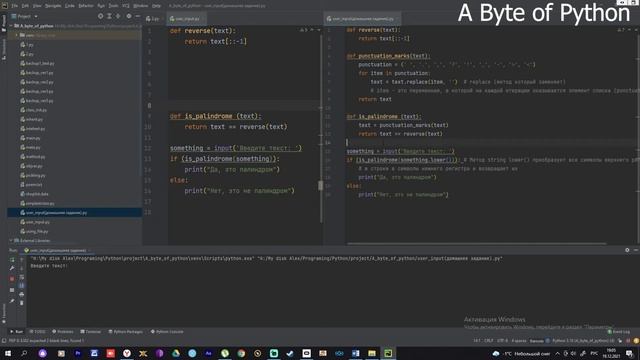The width and height of the screenshot is (640, 360).
Task: Open the UTF-8 encoding selector in the status bar
Action: 502,341
